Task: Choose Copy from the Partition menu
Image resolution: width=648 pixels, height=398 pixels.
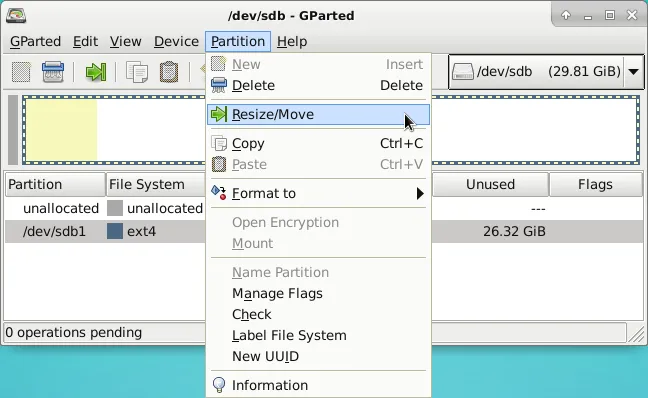Action: click(x=318, y=143)
